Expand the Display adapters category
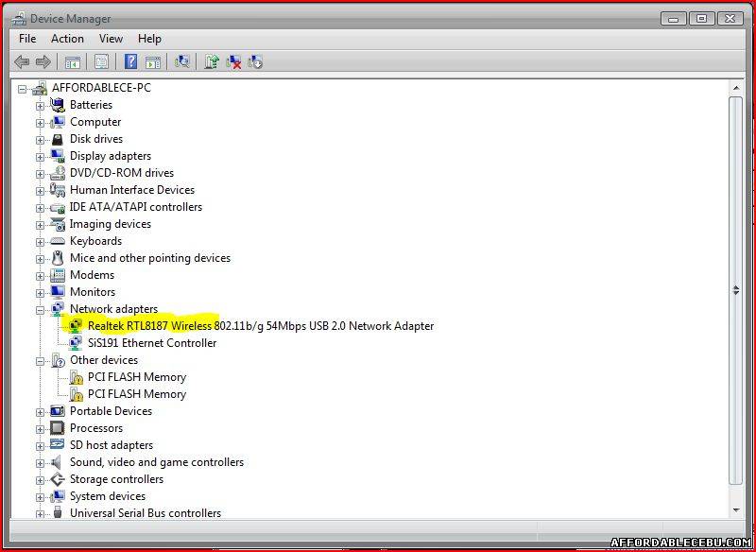Viewport: 756px width, 552px height. (40, 157)
